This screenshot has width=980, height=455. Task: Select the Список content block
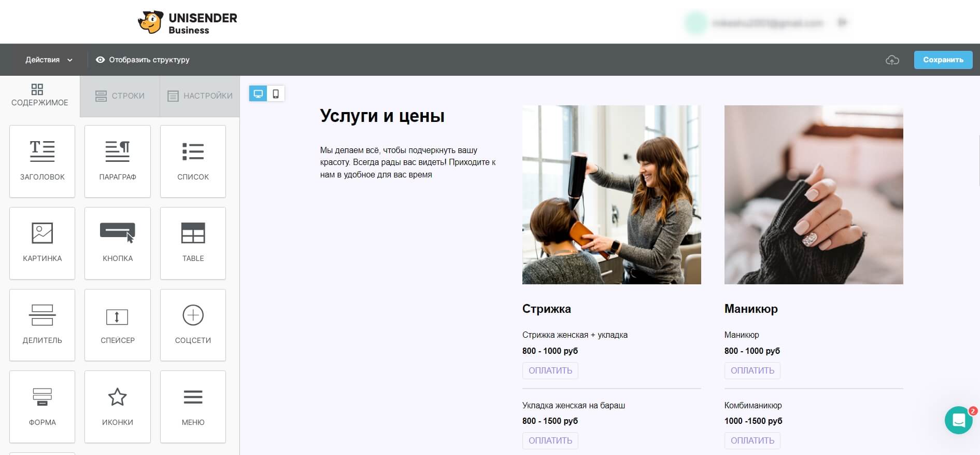tap(193, 161)
